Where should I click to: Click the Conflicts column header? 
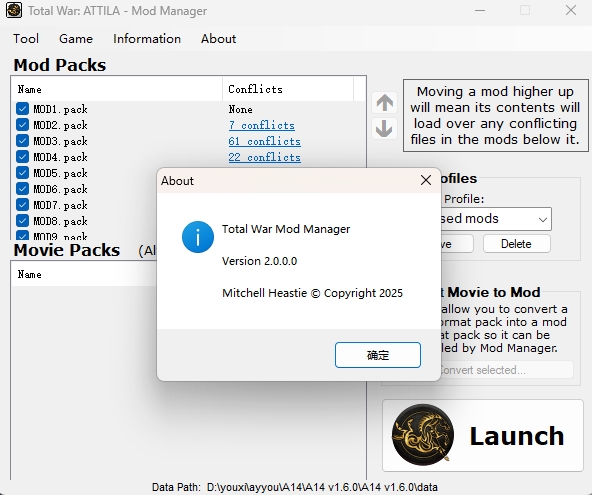pos(288,89)
